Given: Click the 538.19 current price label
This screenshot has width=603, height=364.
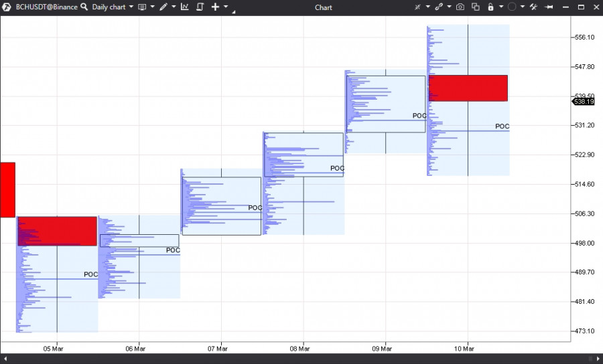Looking at the screenshot, I should [x=584, y=101].
